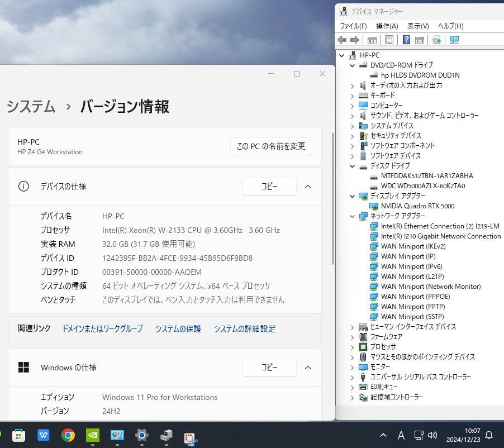Click この PC の名前を変更 button

tap(271, 146)
